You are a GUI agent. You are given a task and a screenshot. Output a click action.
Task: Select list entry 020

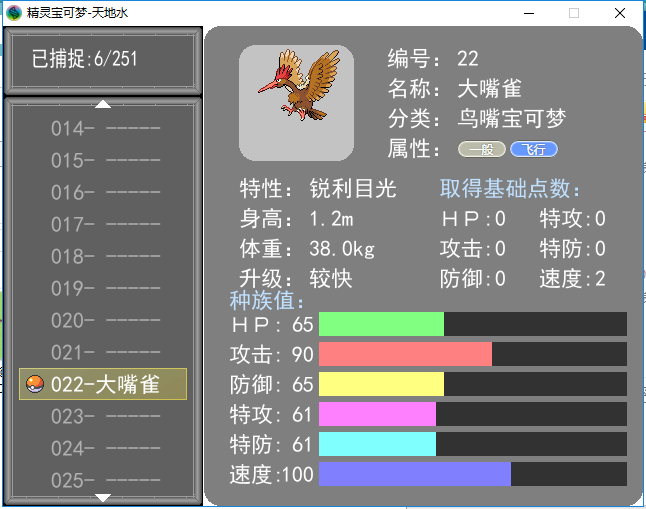105,320
